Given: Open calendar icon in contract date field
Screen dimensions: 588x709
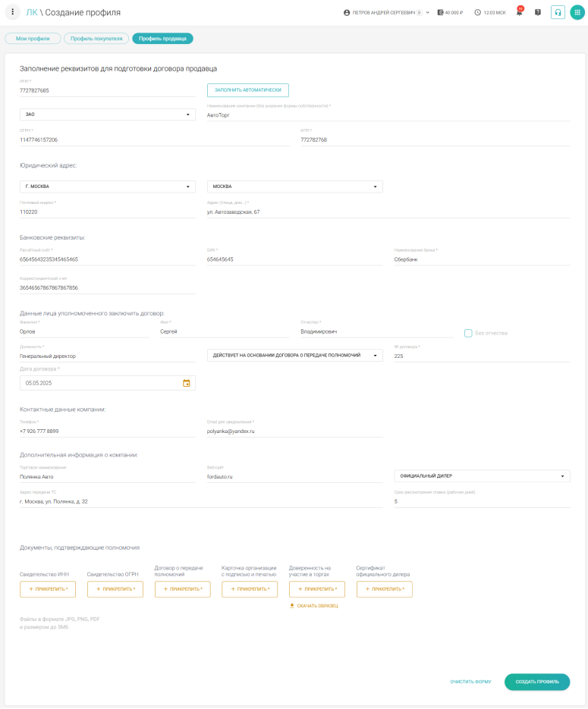Looking at the screenshot, I should point(187,383).
